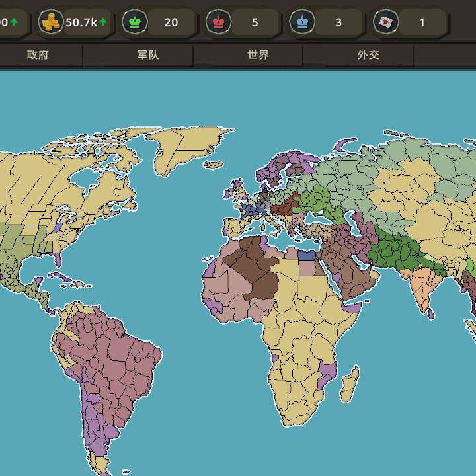Click the red crown count 5
The image size is (476, 476).
tap(255, 22)
